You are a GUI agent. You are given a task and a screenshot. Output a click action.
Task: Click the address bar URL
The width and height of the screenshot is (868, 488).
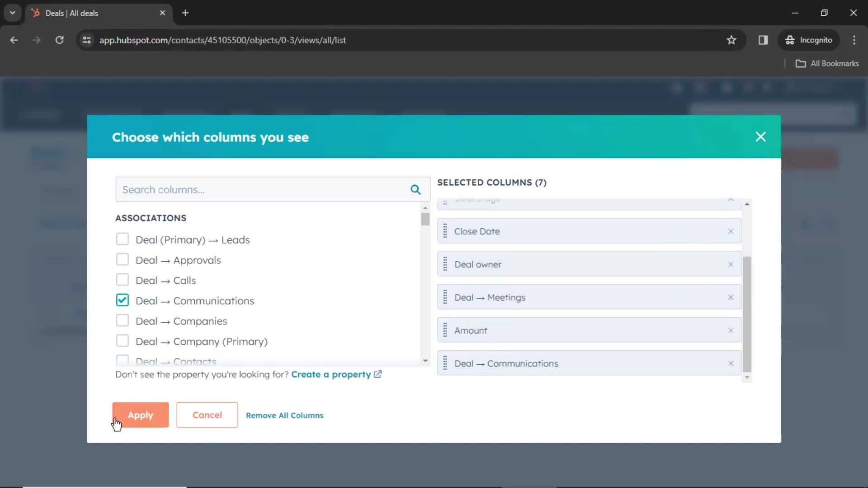click(222, 40)
